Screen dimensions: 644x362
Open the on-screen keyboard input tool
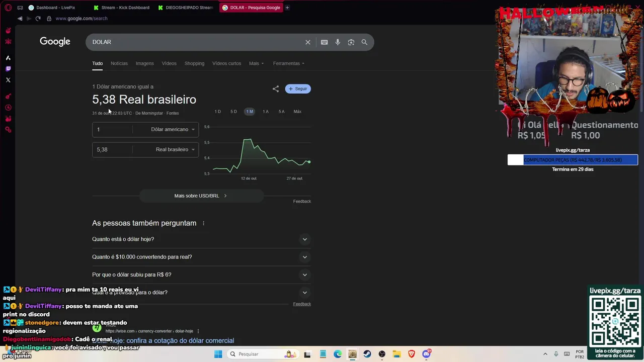coord(325,42)
